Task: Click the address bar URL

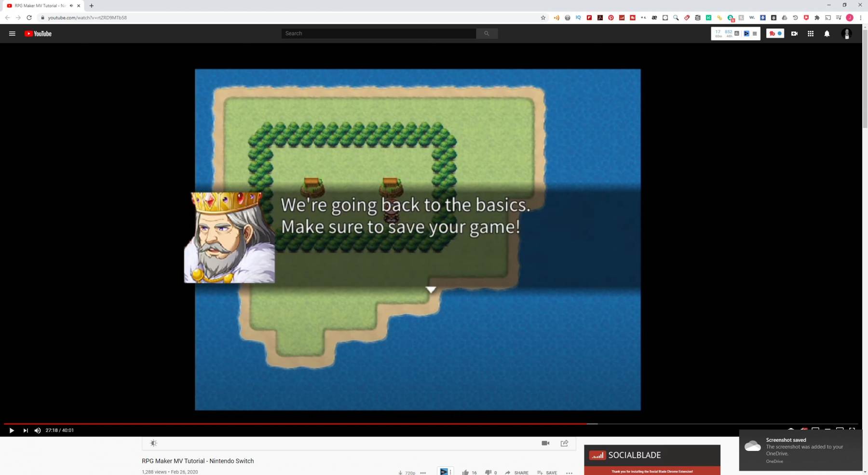Action: 87,17
